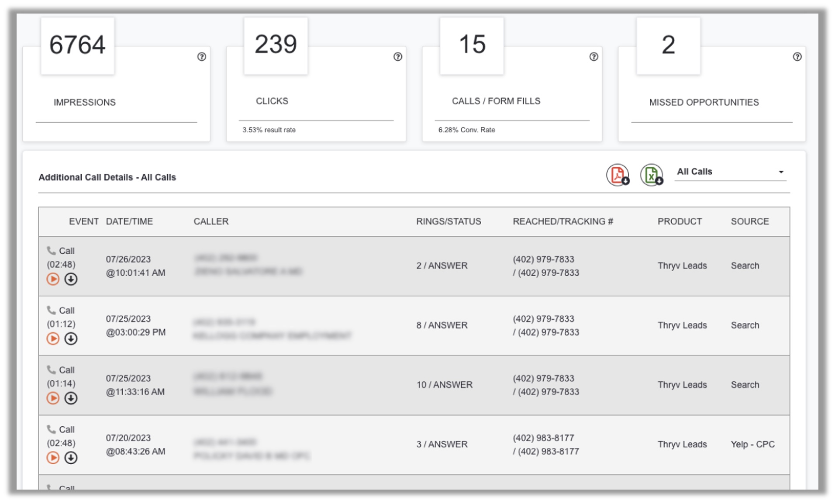Viewport: 835px width, 504px height.
Task: Select the 2 missed opportunities value
Action: click(668, 45)
